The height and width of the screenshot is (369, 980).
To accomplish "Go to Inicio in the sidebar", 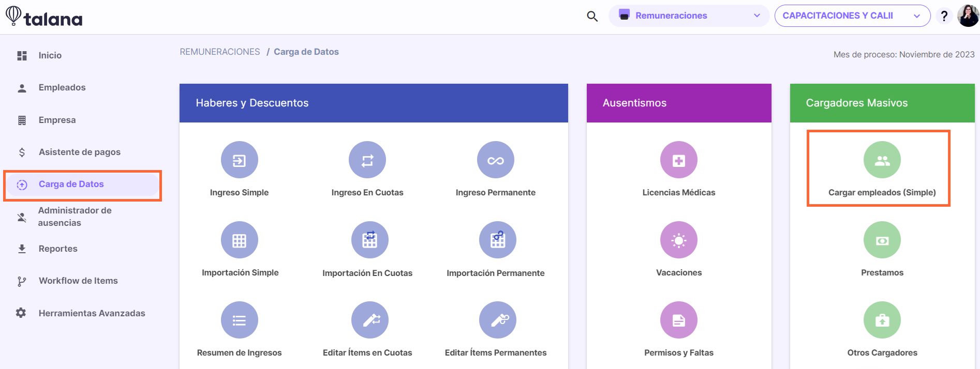I will (50, 55).
